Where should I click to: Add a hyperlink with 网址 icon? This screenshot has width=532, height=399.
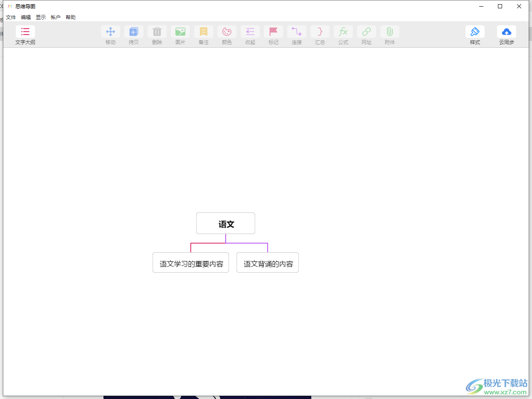point(367,32)
